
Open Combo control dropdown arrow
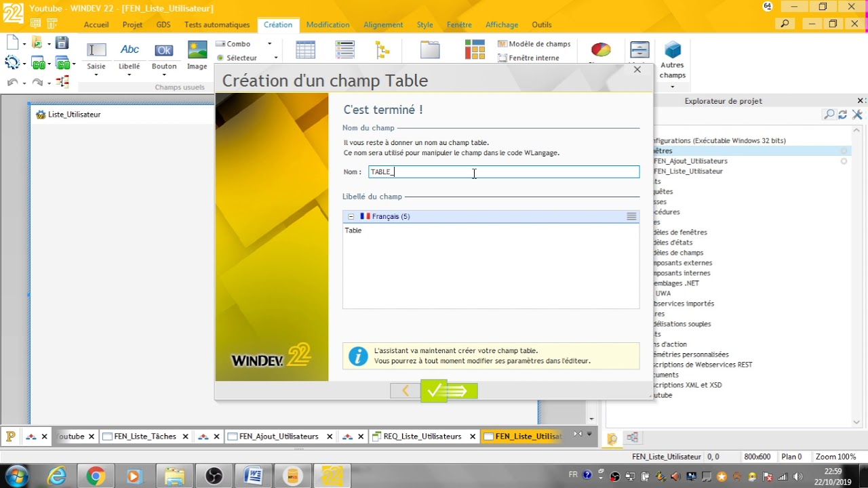click(269, 44)
